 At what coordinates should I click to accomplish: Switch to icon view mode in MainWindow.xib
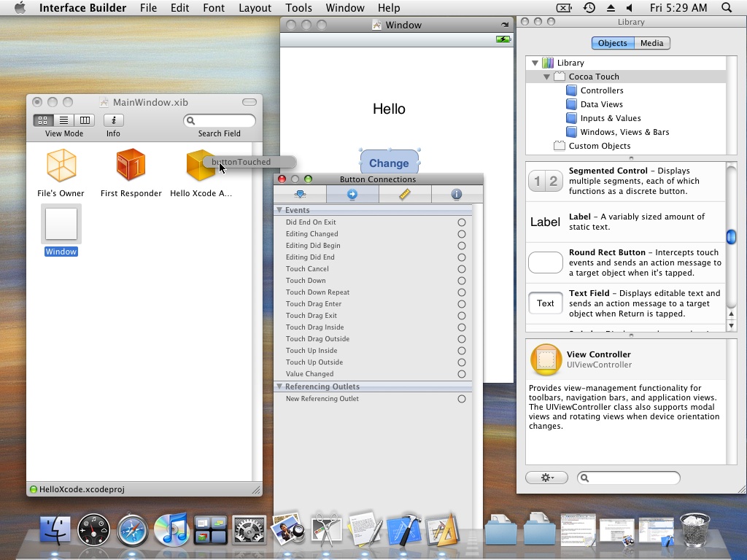[x=43, y=120]
